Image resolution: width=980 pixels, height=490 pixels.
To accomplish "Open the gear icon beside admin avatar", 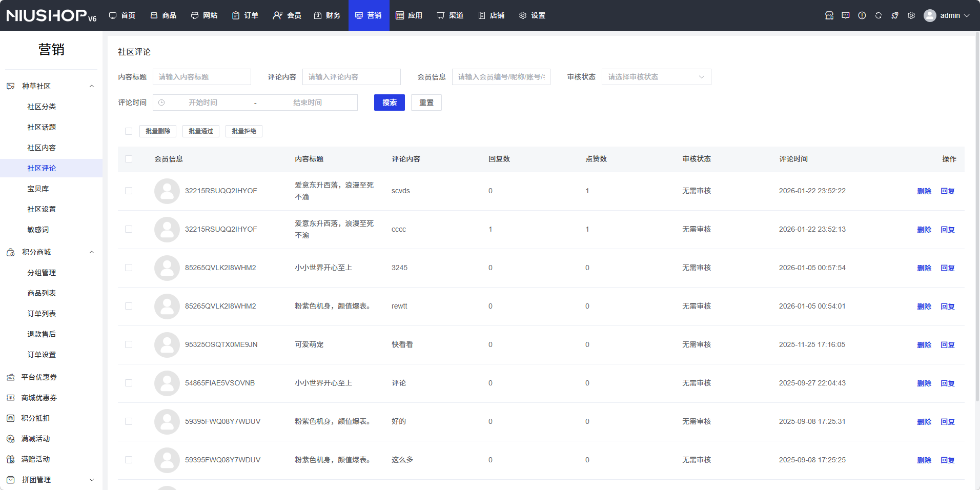I will [x=911, y=15].
